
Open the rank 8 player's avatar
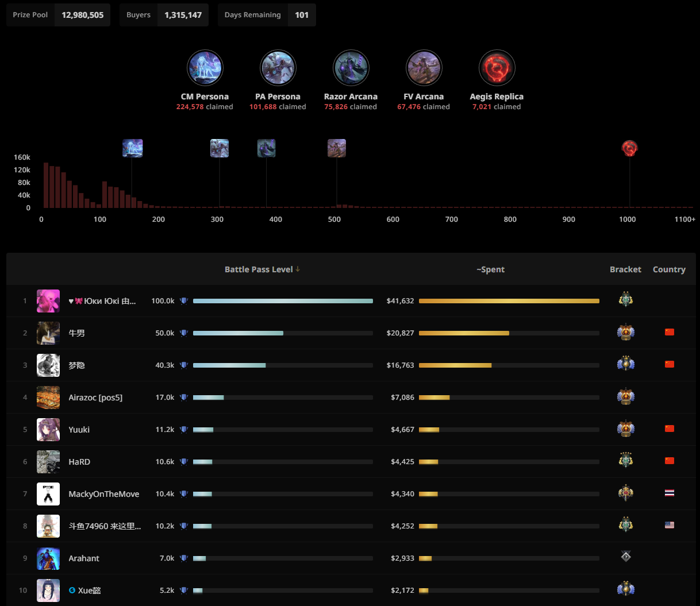[x=48, y=526]
